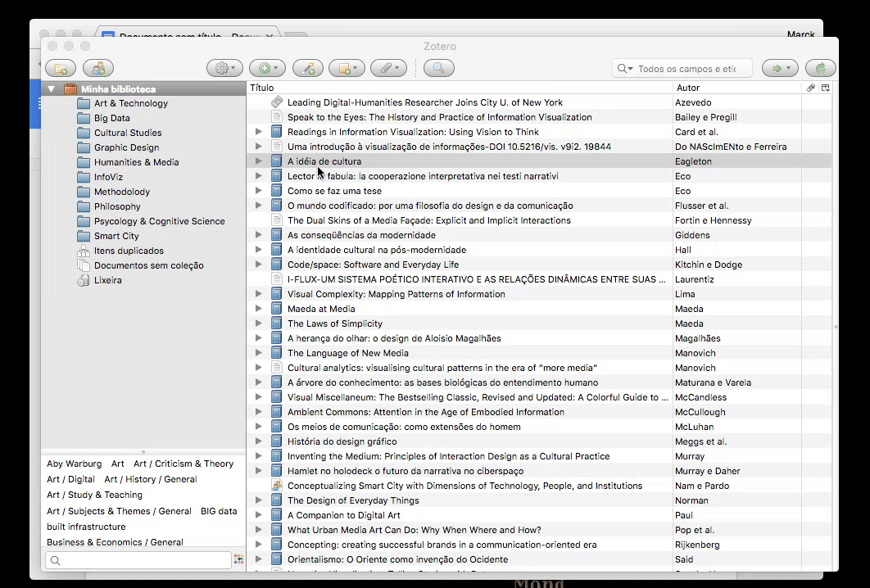This screenshot has height=588, width=870.
Task: Open the gear Actions menu button
Action: coord(224,68)
